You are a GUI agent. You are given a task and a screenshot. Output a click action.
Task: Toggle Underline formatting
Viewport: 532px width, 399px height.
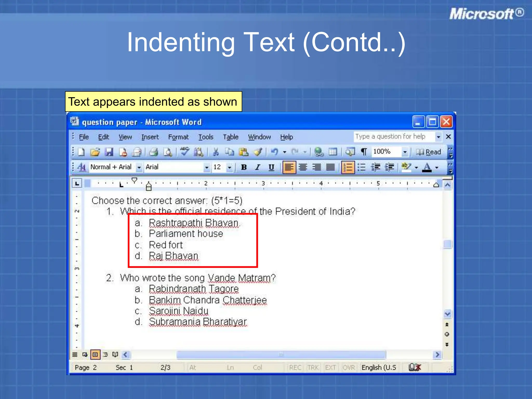(x=271, y=167)
